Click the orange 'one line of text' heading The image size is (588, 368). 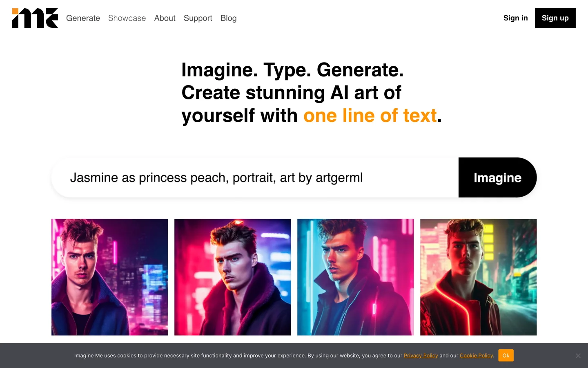point(370,116)
